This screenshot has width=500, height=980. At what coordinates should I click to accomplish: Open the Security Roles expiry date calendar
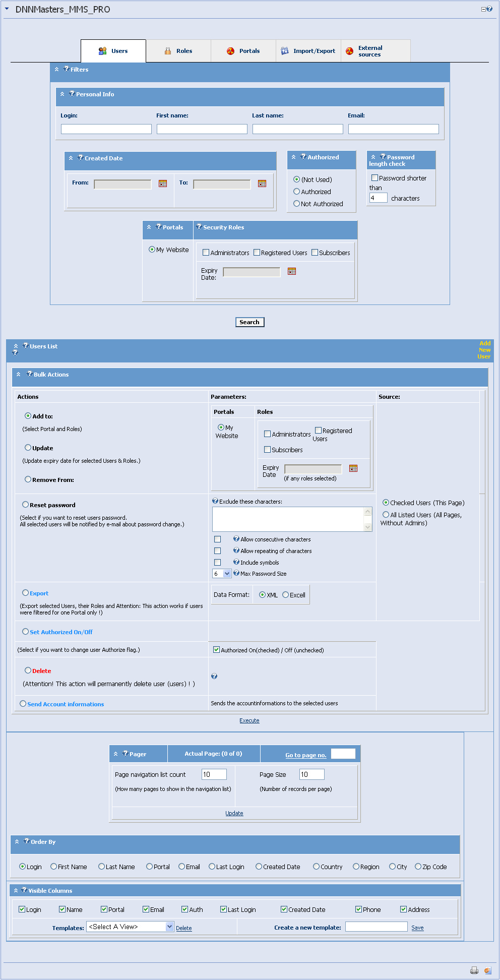(292, 271)
